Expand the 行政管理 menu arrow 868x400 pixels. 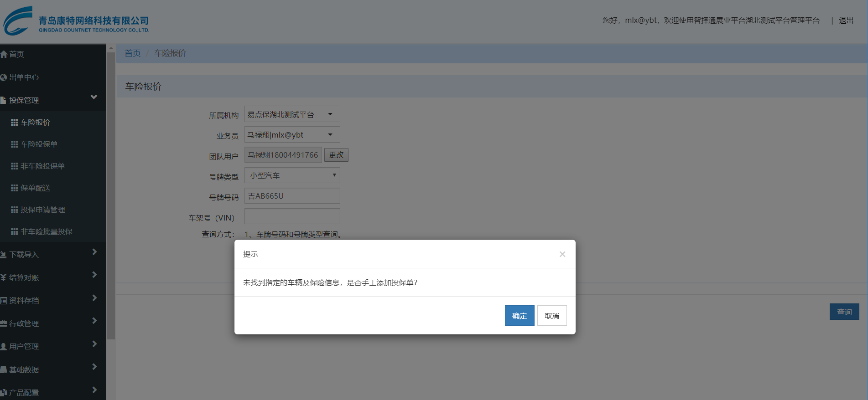[x=94, y=321]
